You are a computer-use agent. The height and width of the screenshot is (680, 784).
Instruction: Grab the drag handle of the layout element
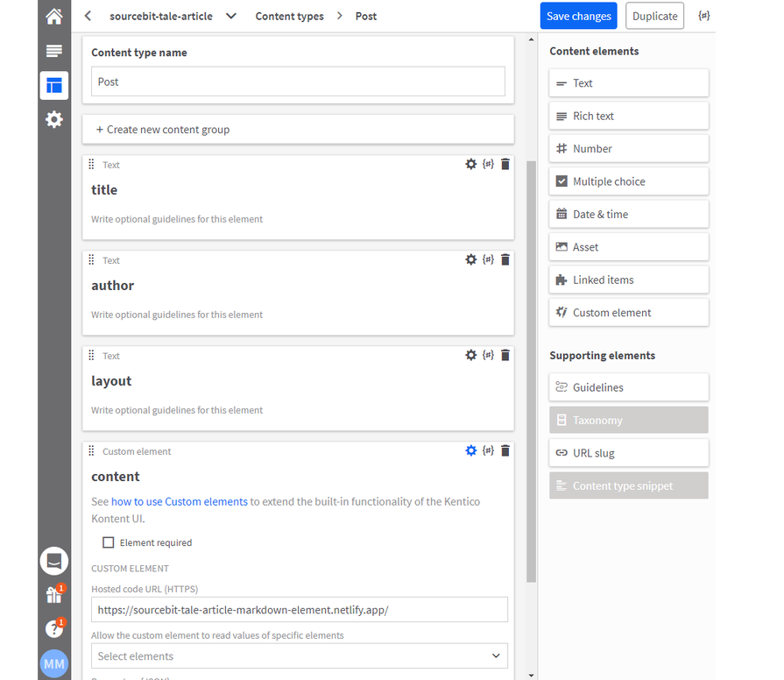point(91,355)
